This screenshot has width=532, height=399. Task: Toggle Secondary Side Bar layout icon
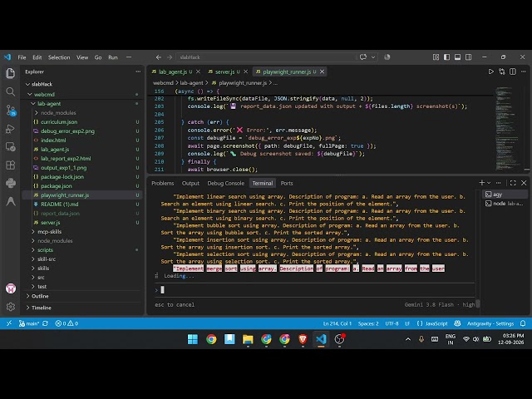[469, 57]
